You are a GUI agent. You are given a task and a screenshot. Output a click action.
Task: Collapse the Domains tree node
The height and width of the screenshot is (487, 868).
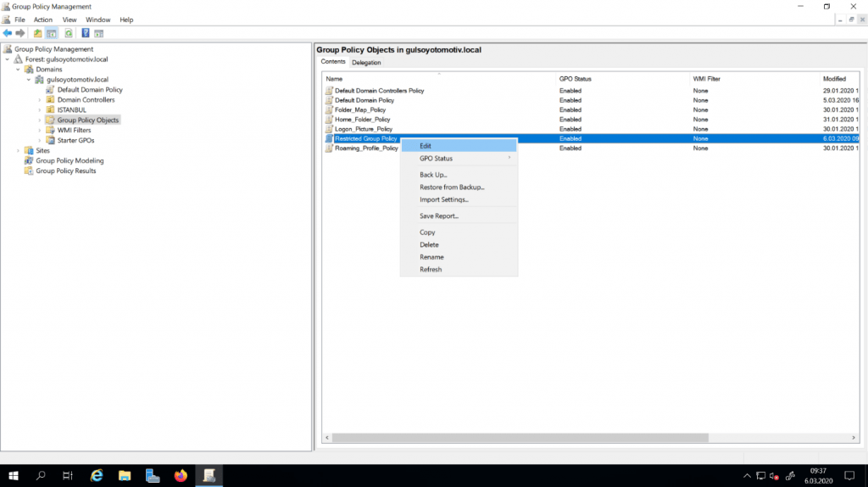click(19, 70)
